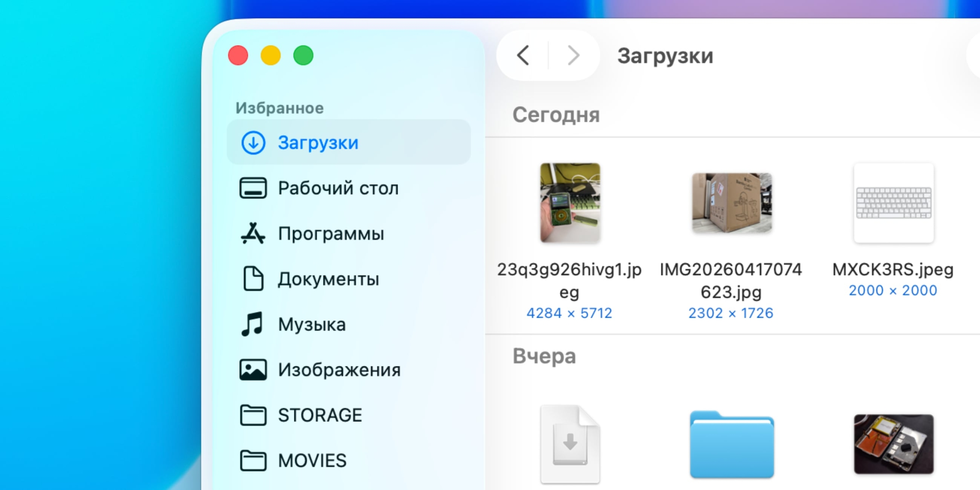The width and height of the screenshot is (980, 490).
Task: Select the IMG20260417074623.jpg image
Action: (732, 204)
